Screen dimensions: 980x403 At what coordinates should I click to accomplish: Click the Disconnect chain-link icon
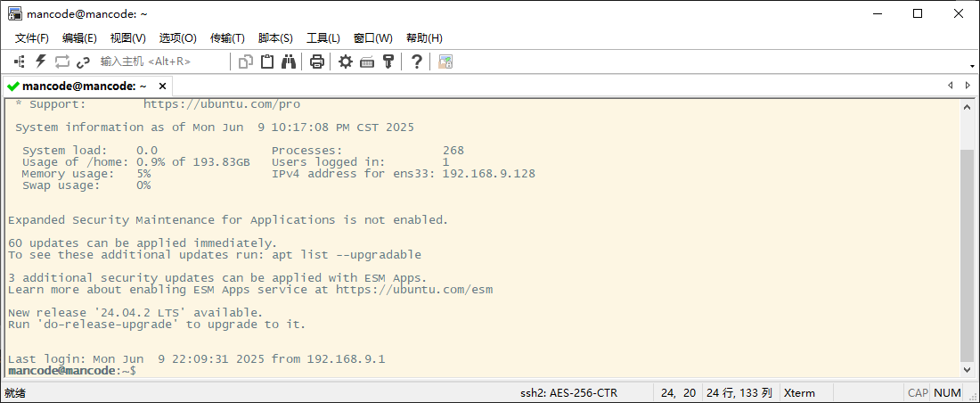[83, 62]
